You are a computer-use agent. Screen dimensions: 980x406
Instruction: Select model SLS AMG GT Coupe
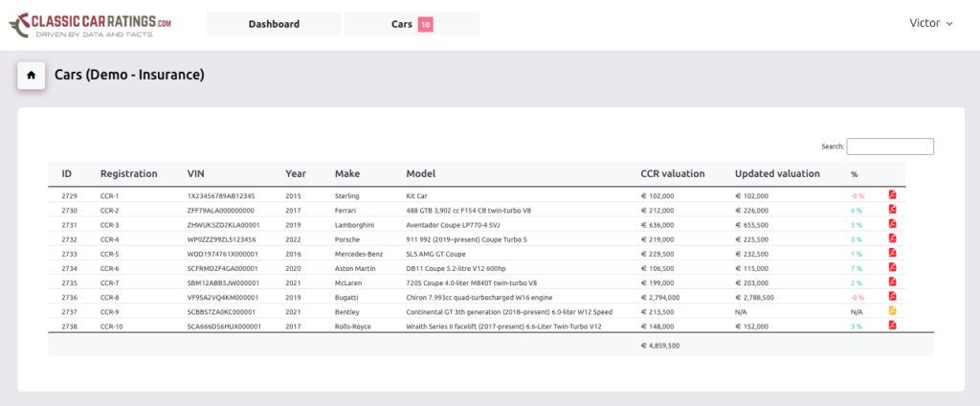pyautogui.click(x=435, y=254)
